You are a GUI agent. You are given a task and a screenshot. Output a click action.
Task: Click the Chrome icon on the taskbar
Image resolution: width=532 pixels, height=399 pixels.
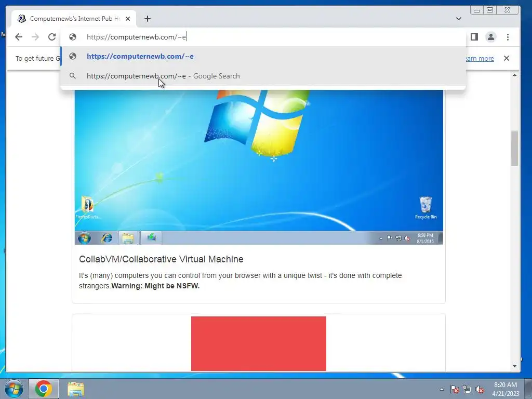point(44,389)
